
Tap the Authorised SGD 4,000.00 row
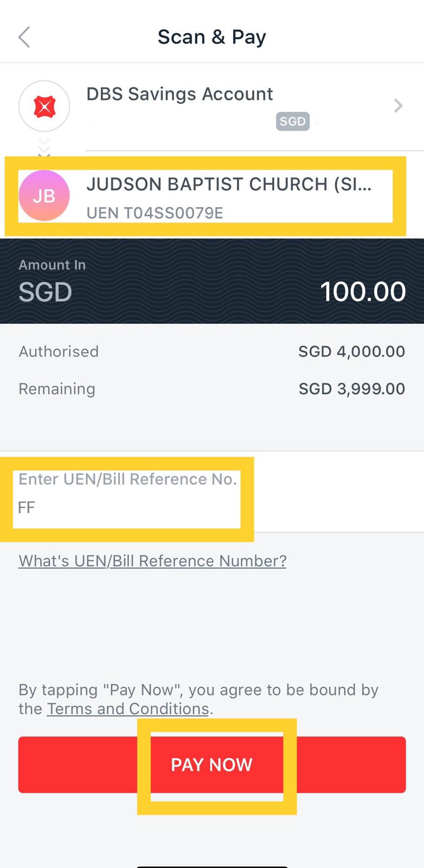coord(212,352)
